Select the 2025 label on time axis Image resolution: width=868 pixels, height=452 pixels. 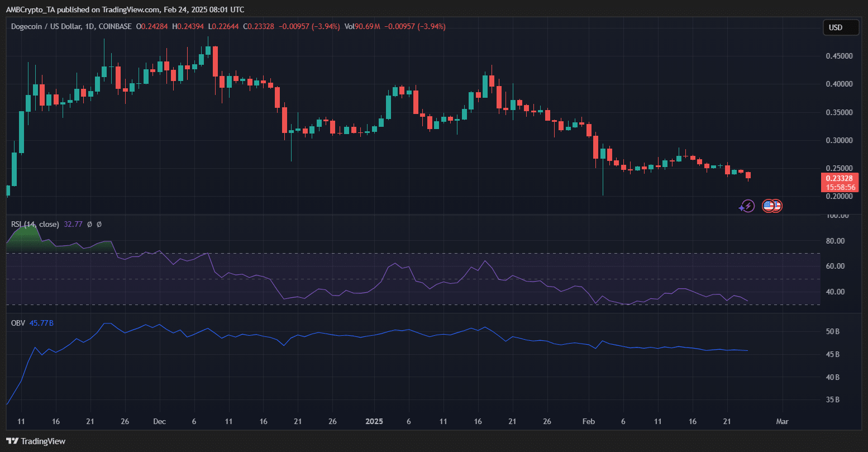[x=374, y=421]
